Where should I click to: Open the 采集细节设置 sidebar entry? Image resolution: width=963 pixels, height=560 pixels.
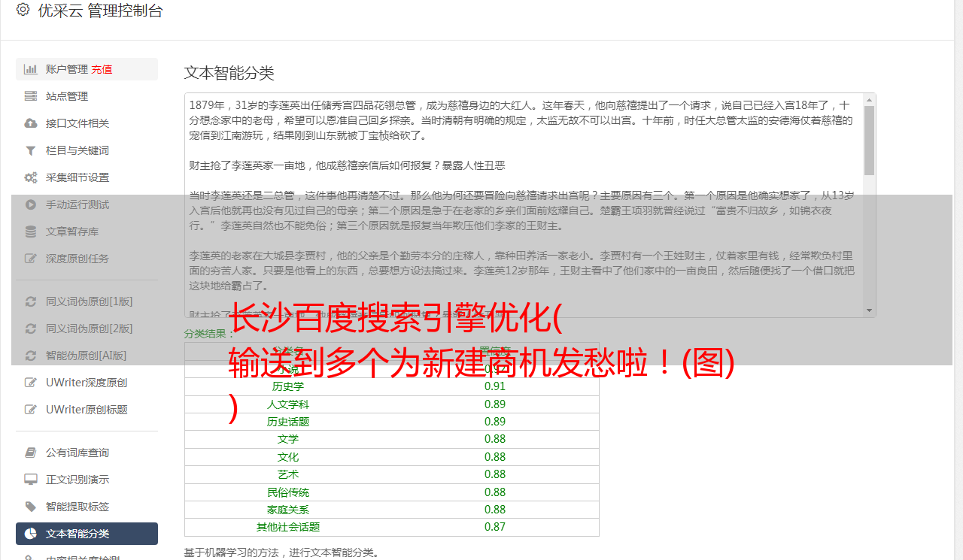(87, 177)
